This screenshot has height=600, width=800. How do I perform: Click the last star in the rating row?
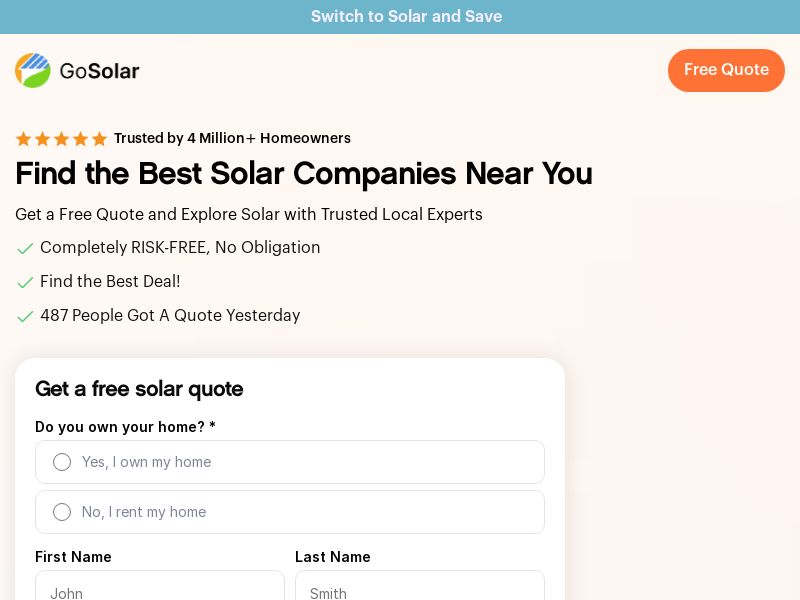(x=99, y=139)
